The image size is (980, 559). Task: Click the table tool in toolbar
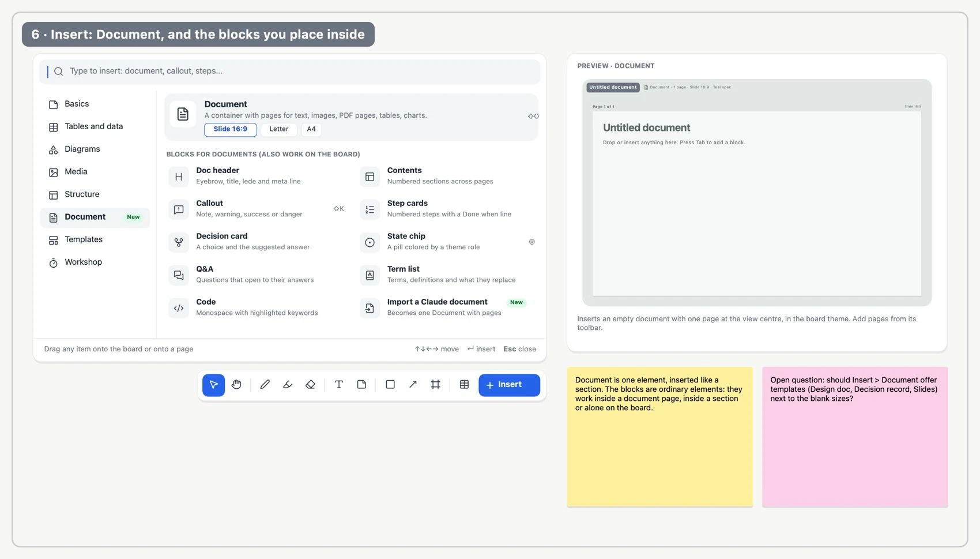464,385
